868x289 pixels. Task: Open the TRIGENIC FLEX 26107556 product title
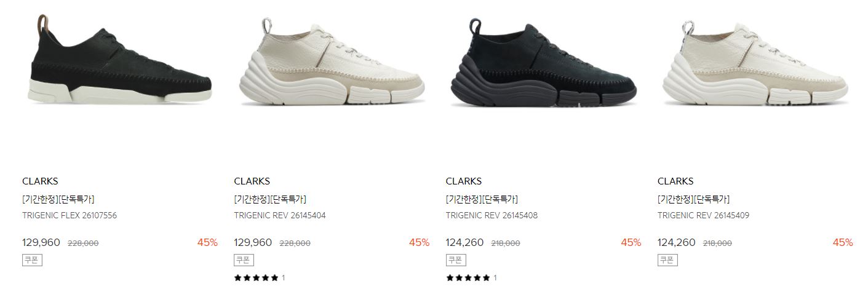(70, 216)
